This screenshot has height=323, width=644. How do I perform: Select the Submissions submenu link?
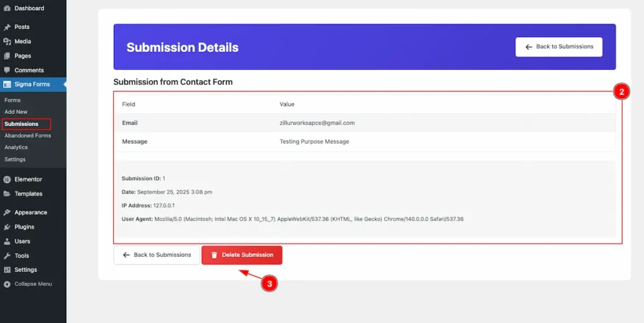click(21, 123)
